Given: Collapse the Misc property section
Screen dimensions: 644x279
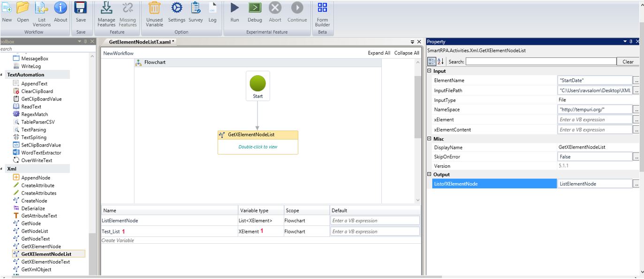Looking at the screenshot, I should pyautogui.click(x=430, y=139).
